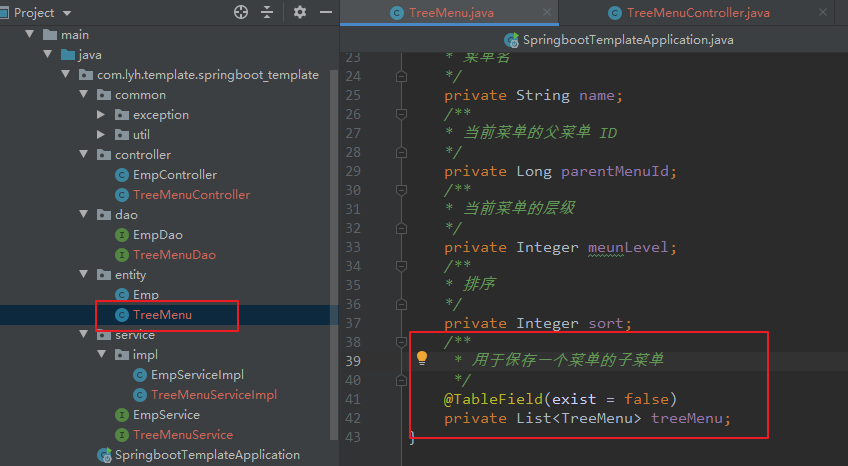Viewport: 848px width, 466px height.
Task: Click line number 39 in gutter
Action: 353,361
